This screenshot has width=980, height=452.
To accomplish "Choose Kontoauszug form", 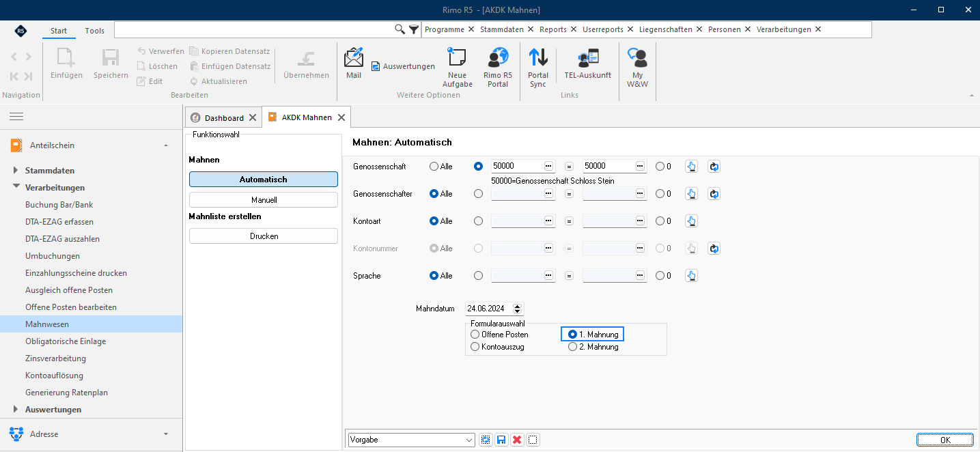I will coord(497,347).
